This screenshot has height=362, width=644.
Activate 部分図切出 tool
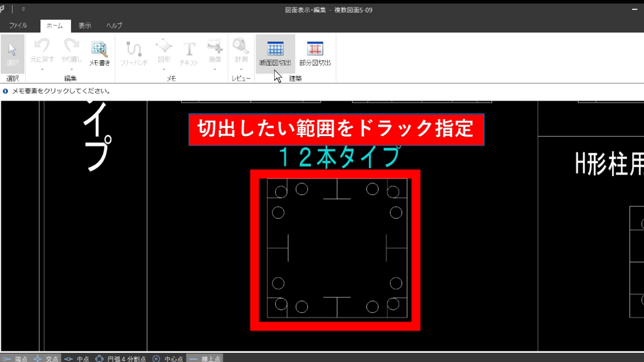315,53
